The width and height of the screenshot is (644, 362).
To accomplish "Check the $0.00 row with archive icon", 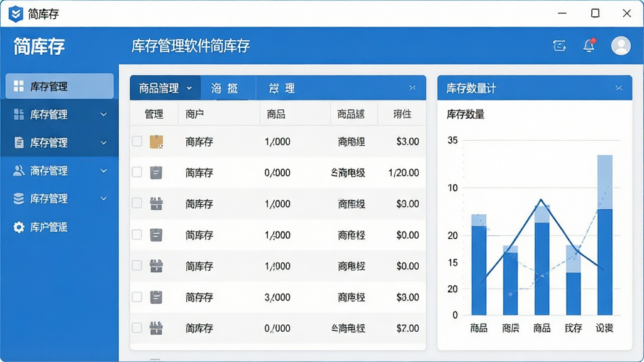I will click(x=137, y=235).
